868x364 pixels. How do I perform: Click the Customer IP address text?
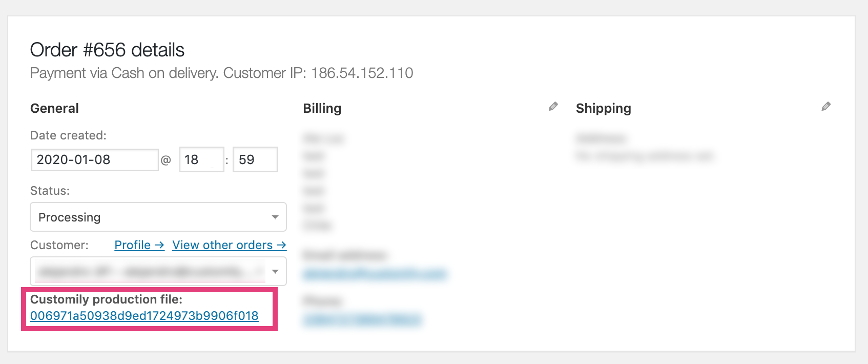coord(362,73)
